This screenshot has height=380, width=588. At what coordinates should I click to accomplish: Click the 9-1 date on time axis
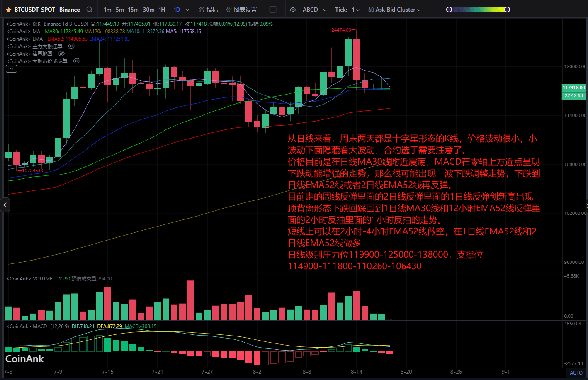(x=506, y=372)
